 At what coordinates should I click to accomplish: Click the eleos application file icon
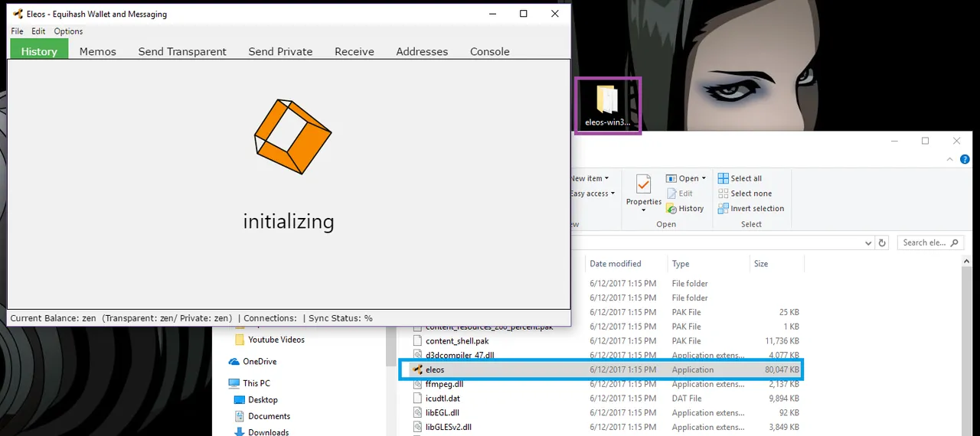(x=417, y=369)
